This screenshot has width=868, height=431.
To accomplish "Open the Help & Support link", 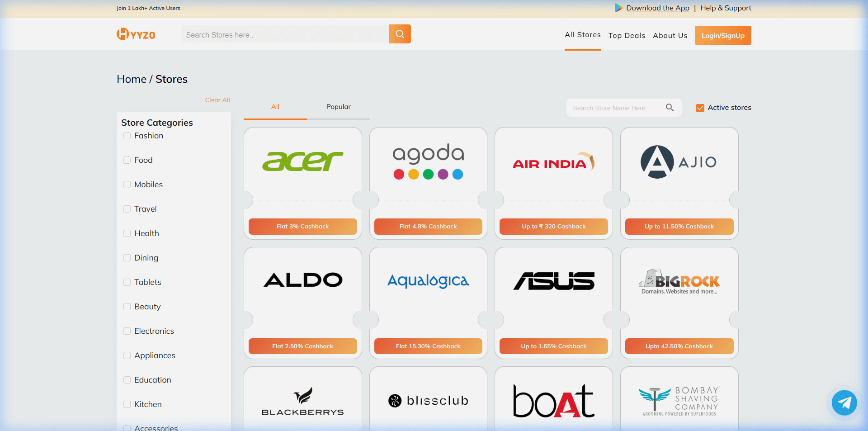I will click(x=725, y=8).
